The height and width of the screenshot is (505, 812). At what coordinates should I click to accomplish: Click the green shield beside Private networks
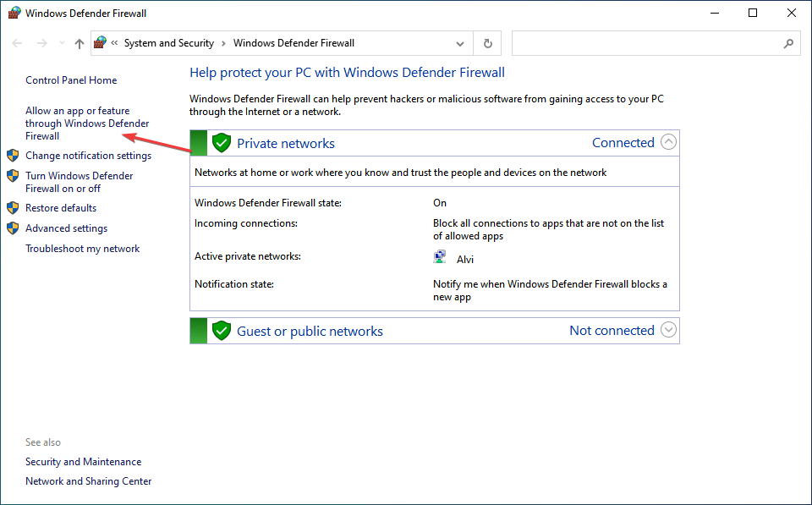pos(222,143)
